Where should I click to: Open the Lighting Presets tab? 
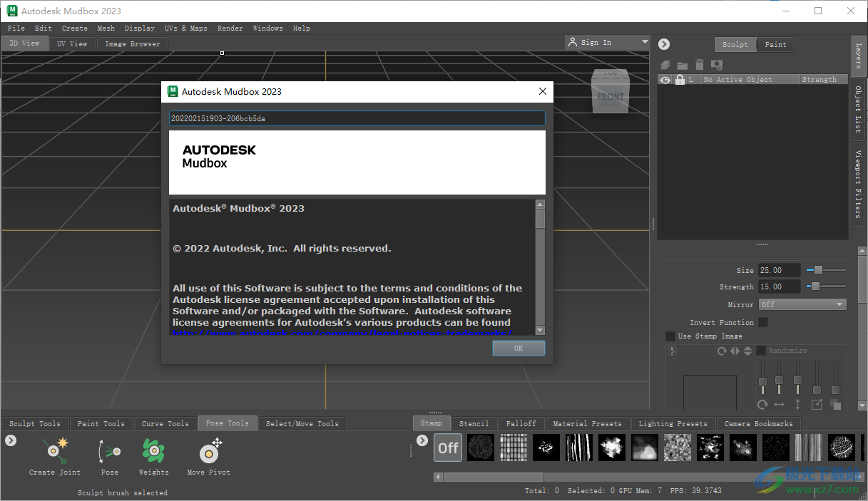tap(673, 423)
